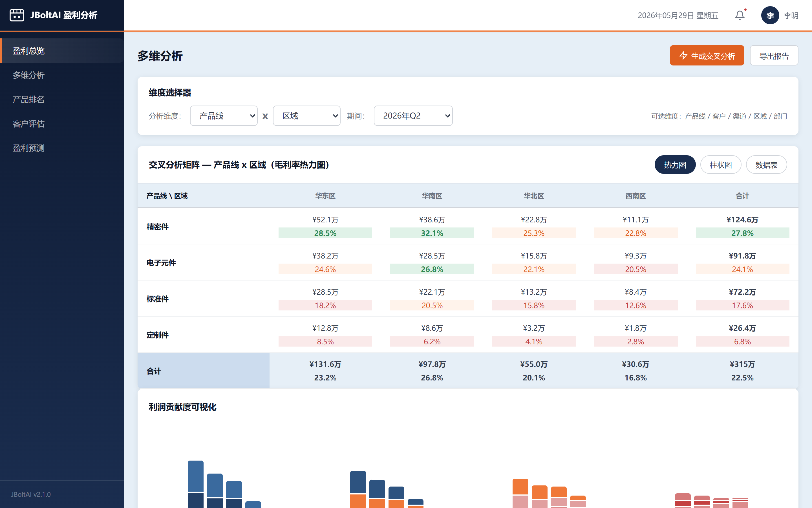Switch to the 热力图 view

[x=675, y=165]
